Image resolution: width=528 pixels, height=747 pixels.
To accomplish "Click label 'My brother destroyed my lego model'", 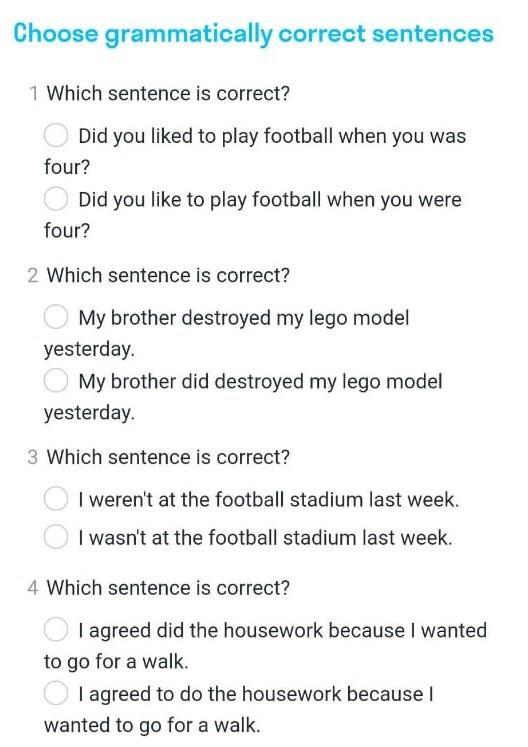I will [x=244, y=318].
